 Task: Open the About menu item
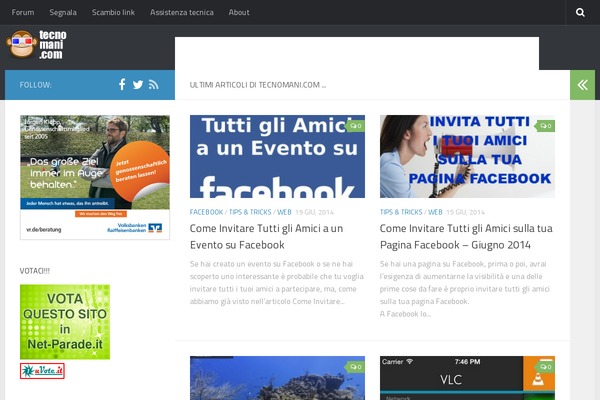[239, 12]
